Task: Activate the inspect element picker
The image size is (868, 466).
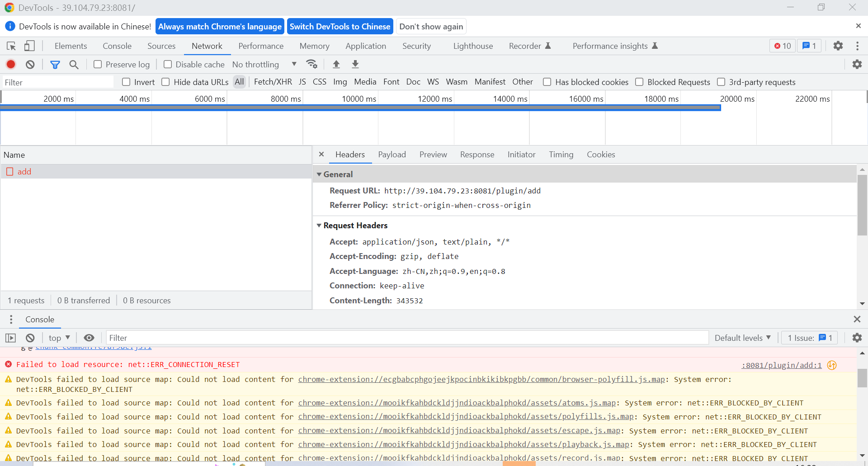Action: [x=10, y=46]
